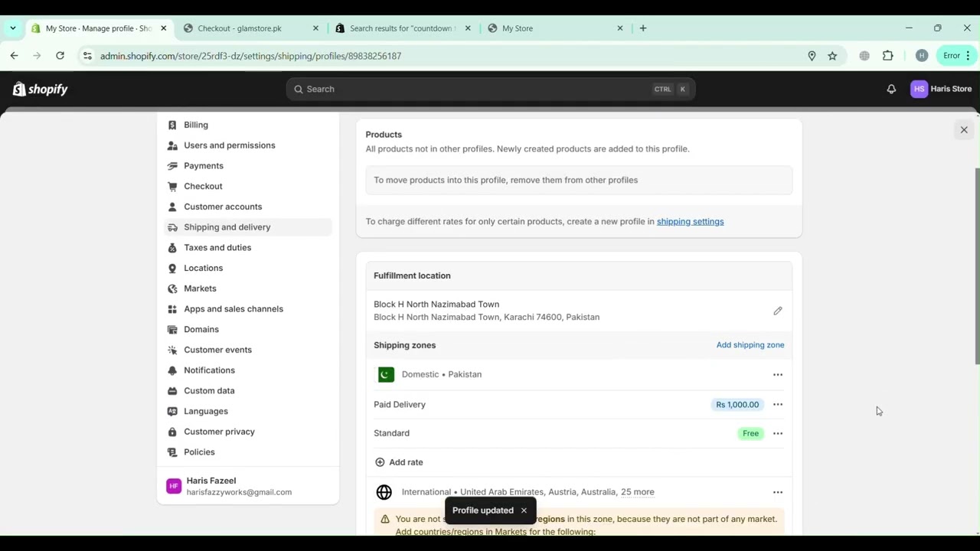Click the Free rate badge
Image resolution: width=980 pixels, height=551 pixels.
(750, 434)
